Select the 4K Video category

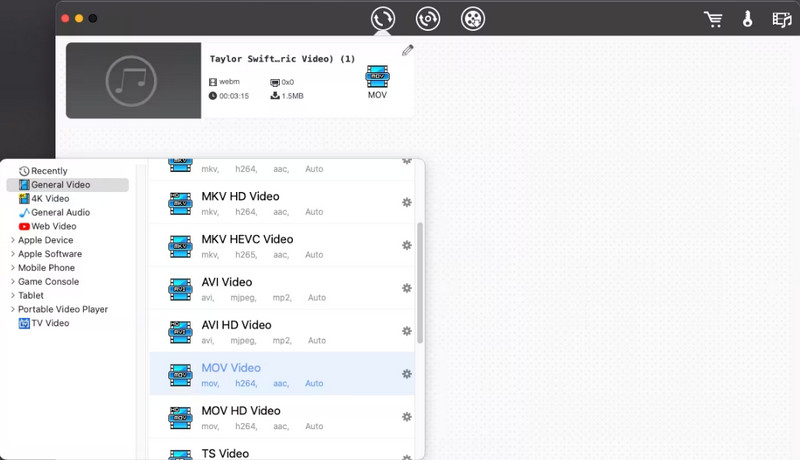(x=50, y=199)
